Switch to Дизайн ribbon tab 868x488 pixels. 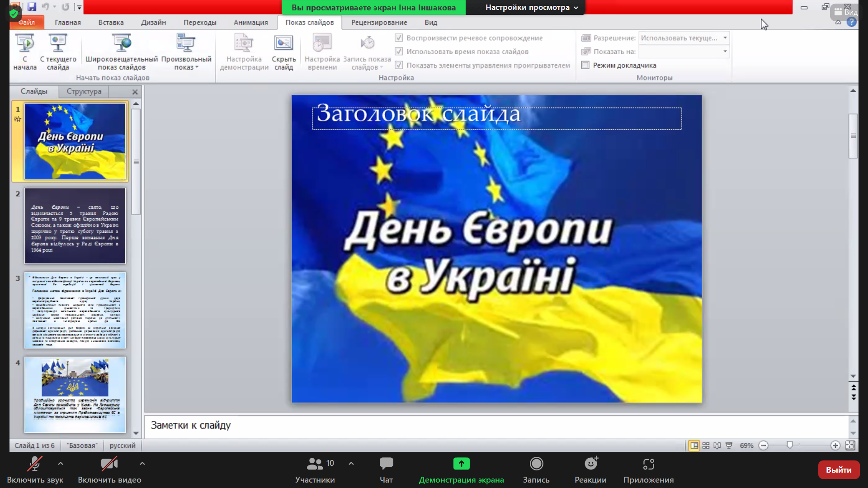point(153,22)
